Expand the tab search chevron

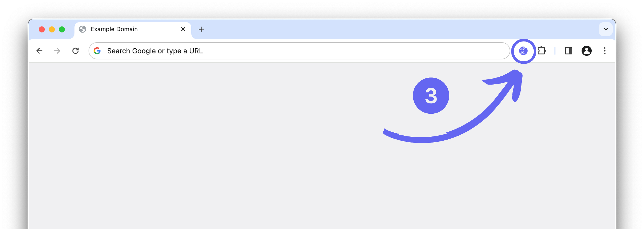click(x=606, y=29)
